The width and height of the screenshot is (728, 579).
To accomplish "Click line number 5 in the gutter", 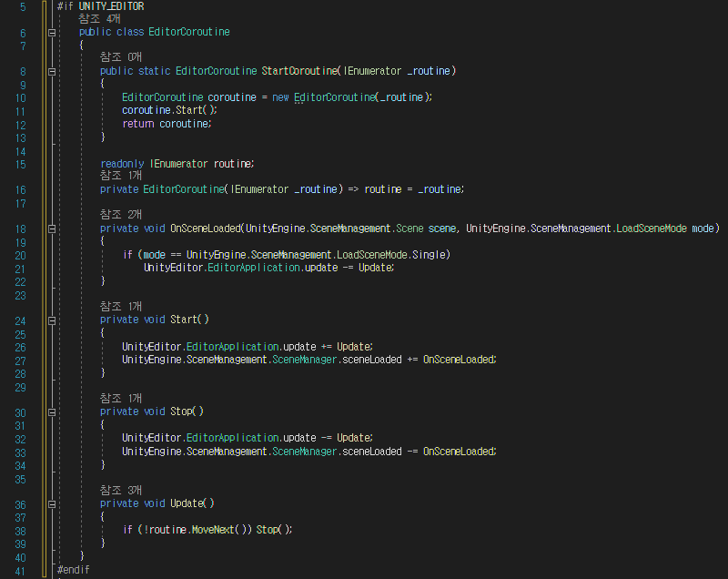I will pyautogui.click(x=23, y=7).
